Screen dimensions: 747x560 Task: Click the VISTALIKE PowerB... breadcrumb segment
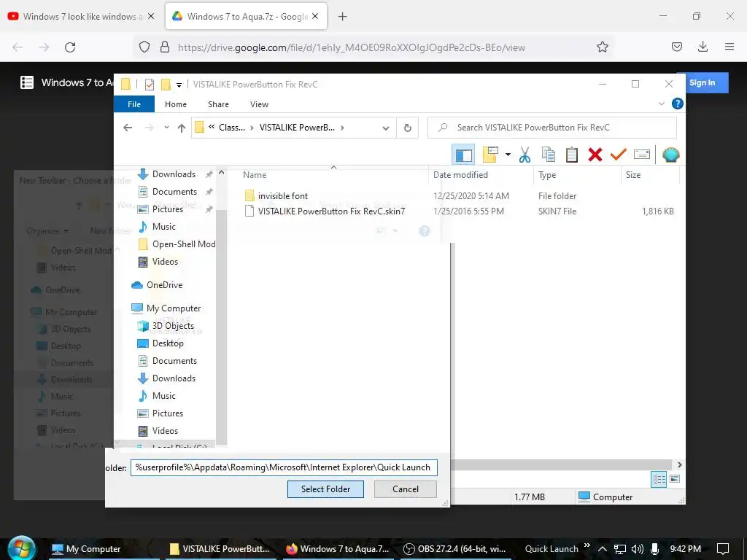297,128
